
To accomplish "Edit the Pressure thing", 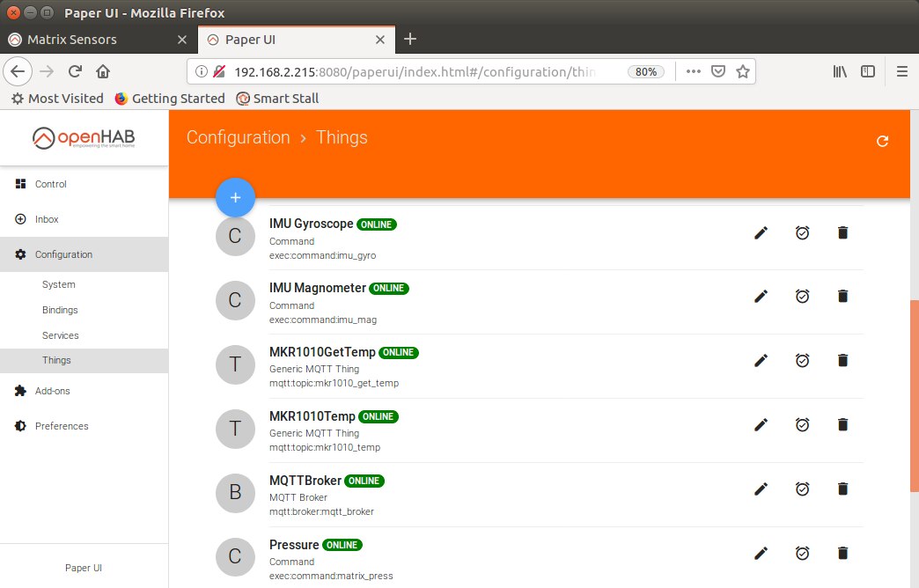I will click(761, 553).
